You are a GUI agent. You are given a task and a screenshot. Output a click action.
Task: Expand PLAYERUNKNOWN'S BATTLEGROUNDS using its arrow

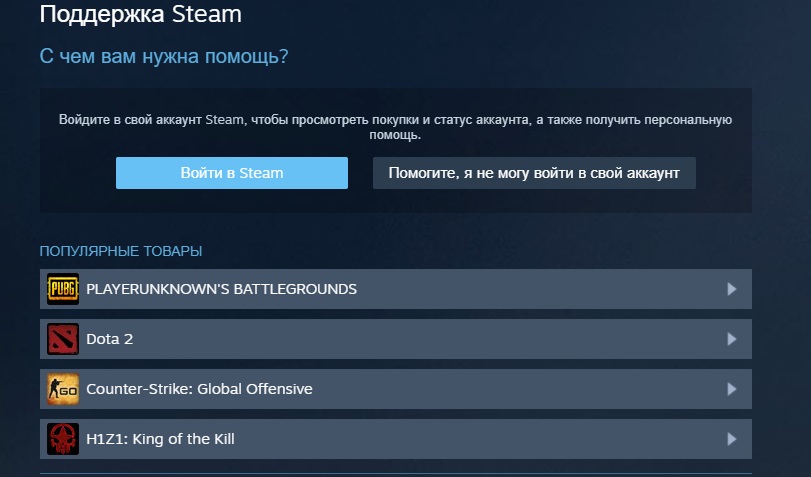[x=731, y=289]
